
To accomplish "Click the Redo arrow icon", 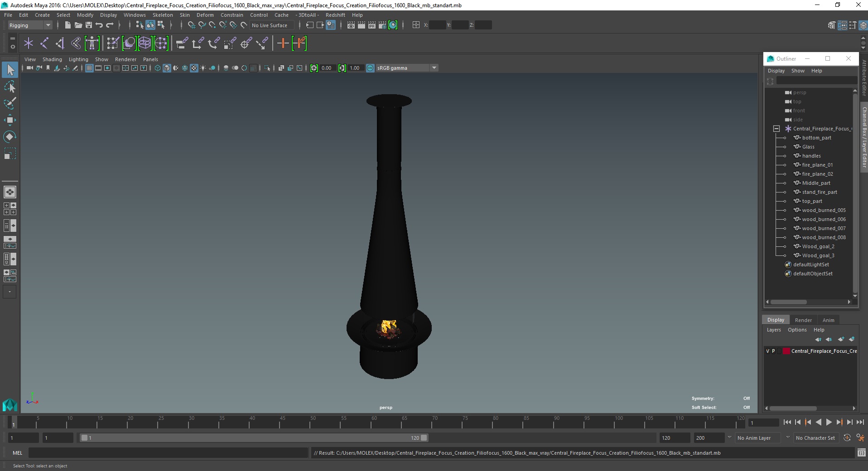I will pos(110,25).
